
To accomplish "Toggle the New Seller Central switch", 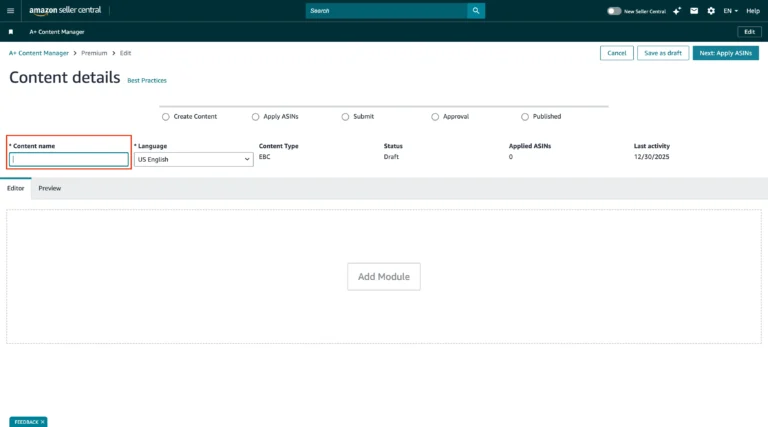I will (x=614, y=11).
